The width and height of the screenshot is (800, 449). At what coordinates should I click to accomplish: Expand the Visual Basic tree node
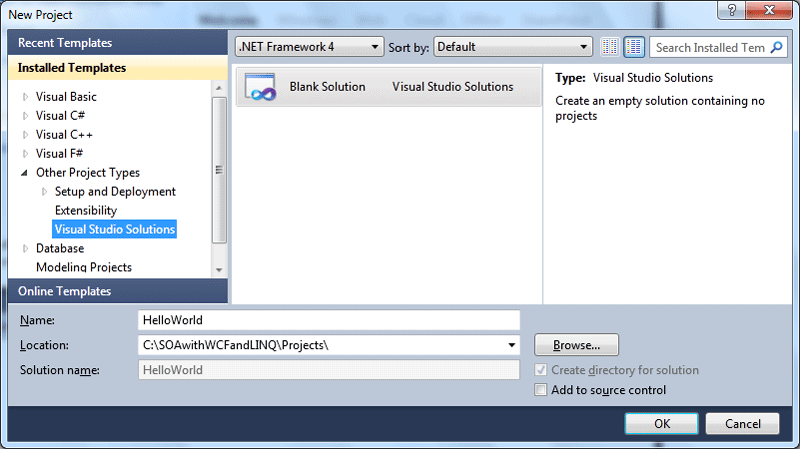(25, 96)
